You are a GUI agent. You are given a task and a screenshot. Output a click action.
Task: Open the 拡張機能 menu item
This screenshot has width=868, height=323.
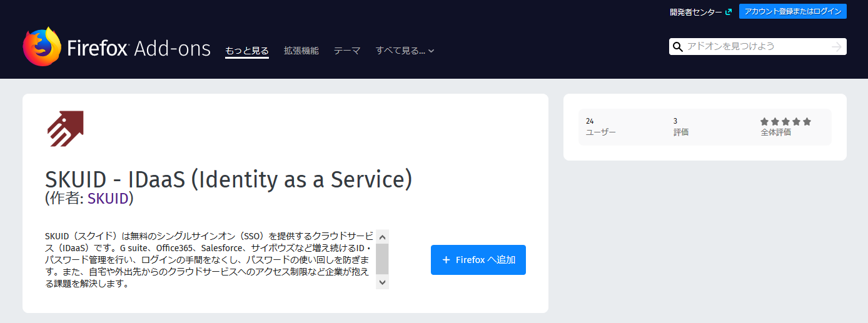click(301, 51)
